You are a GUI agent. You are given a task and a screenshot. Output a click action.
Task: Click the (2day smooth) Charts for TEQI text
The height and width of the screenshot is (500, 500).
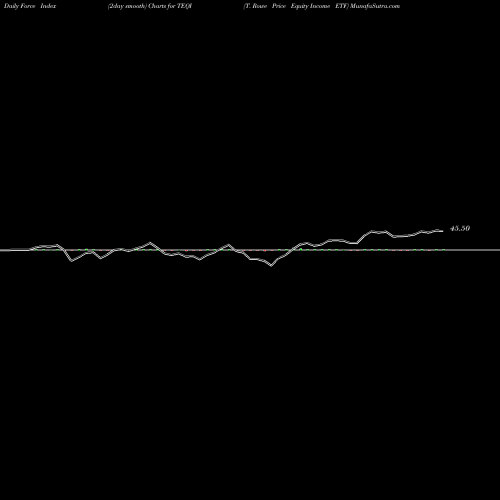[150, 6]
